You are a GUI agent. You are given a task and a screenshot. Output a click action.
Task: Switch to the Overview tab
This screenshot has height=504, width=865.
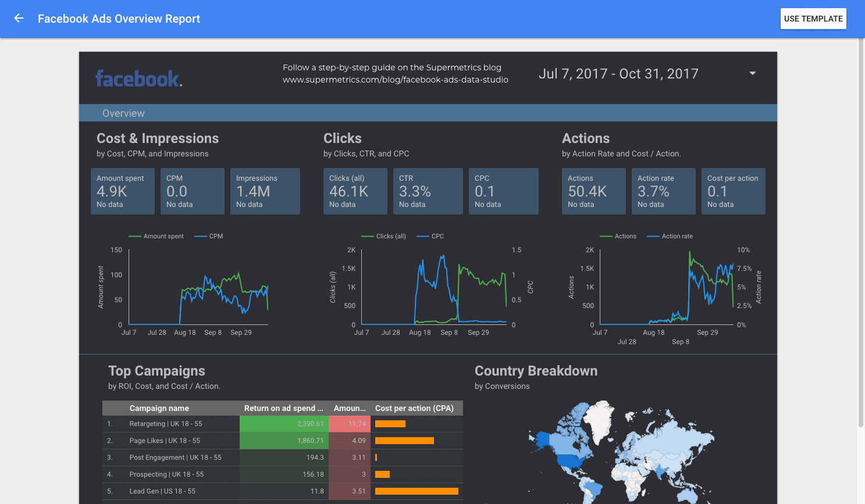click(x=123, y=113)
